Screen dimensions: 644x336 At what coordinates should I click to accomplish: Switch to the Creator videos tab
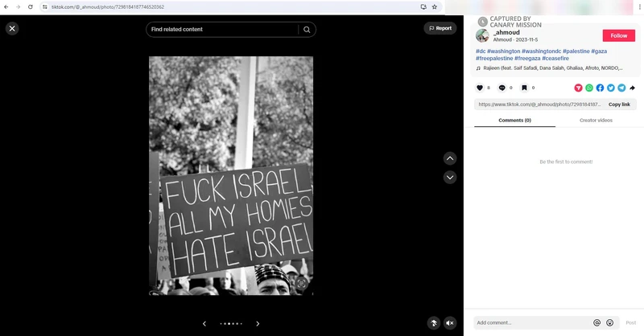pos(596,120)
